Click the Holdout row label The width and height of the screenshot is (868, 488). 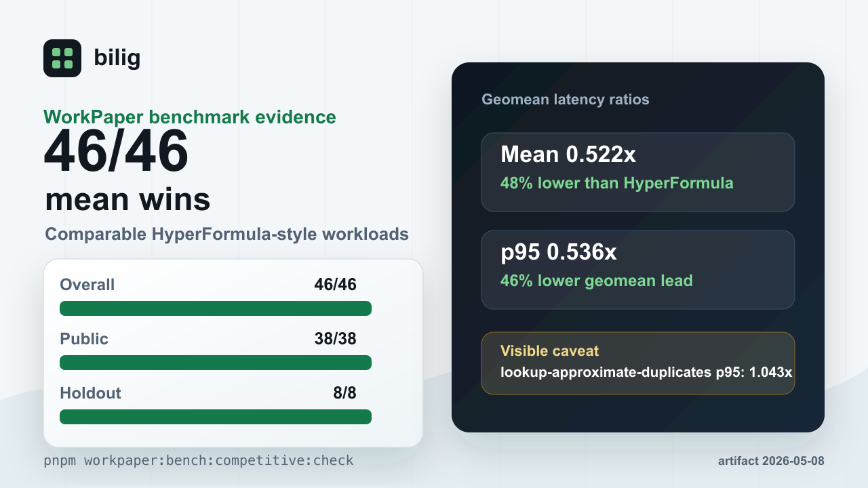[90, 393]
